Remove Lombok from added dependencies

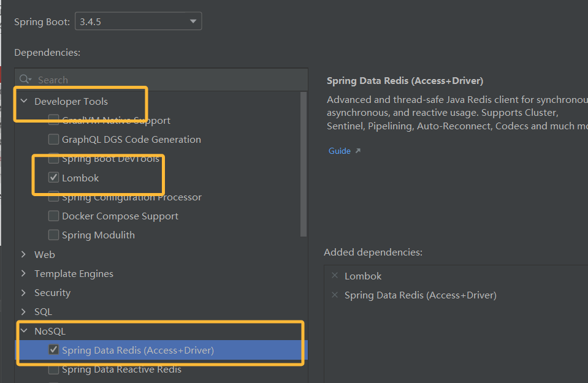pos(335,275)
